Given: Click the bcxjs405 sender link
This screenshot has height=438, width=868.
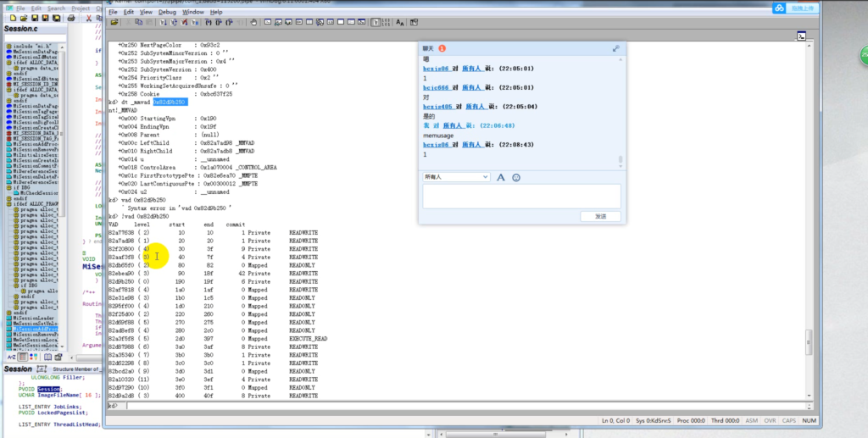Looking at the screenshot, I should [437, 107].
